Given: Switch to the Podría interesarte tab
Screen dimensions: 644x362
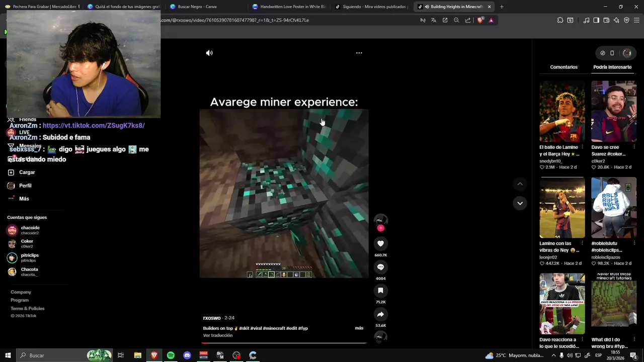Looking at the screenshot, I should [x=612, y=67].
